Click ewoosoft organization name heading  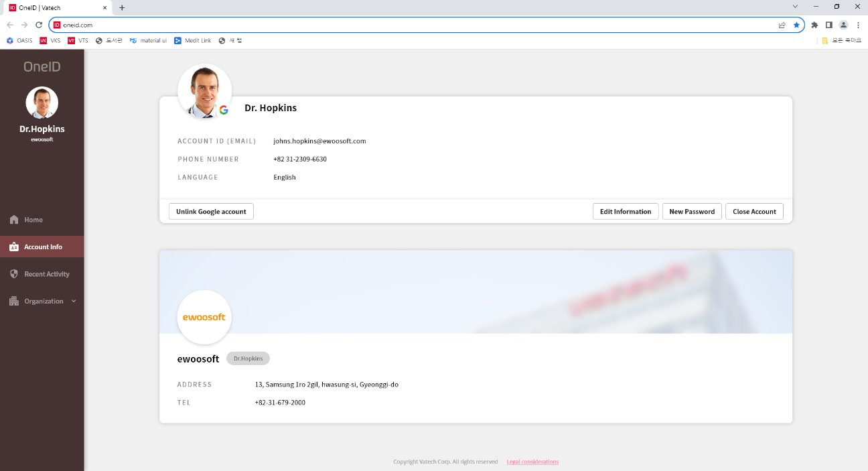[198, 359]
